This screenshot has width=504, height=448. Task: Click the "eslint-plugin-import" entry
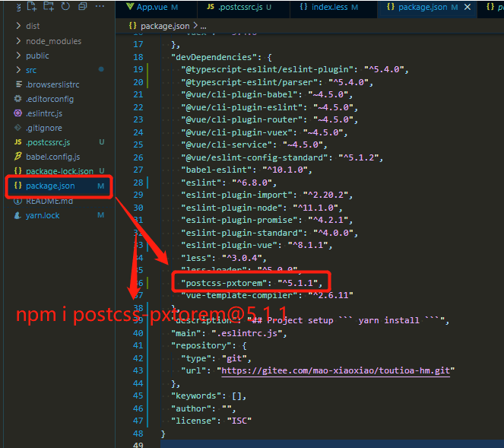pos(267,195)
